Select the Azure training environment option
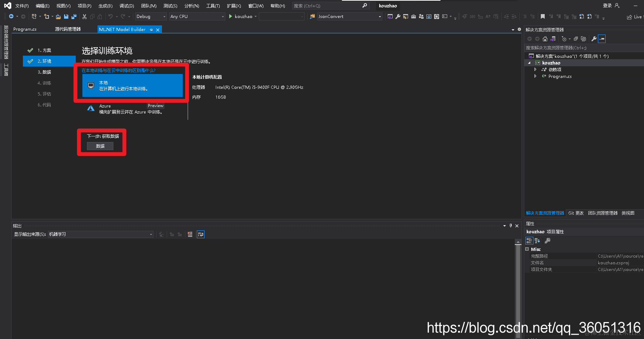The height and width of the screenshot is (339, 644). 132,109
